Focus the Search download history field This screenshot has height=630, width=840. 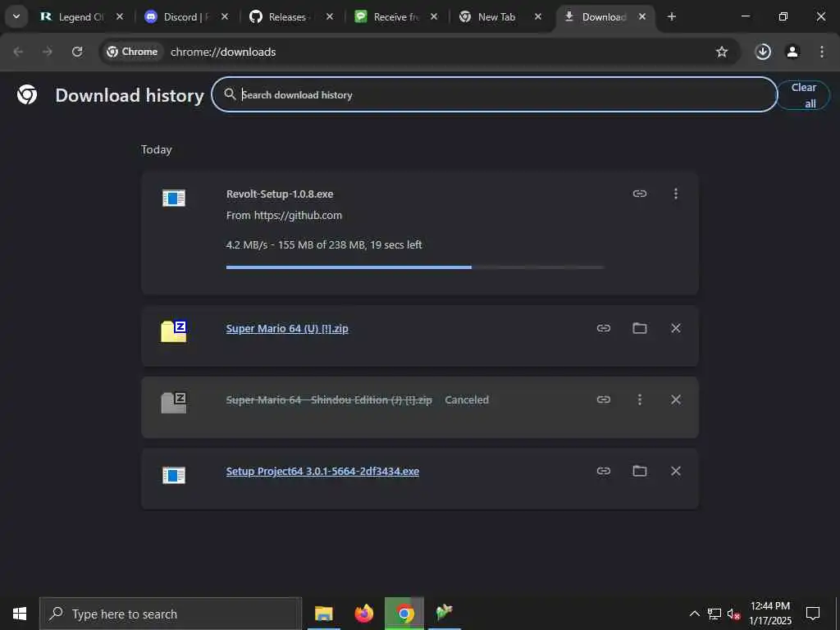point(495,95)
